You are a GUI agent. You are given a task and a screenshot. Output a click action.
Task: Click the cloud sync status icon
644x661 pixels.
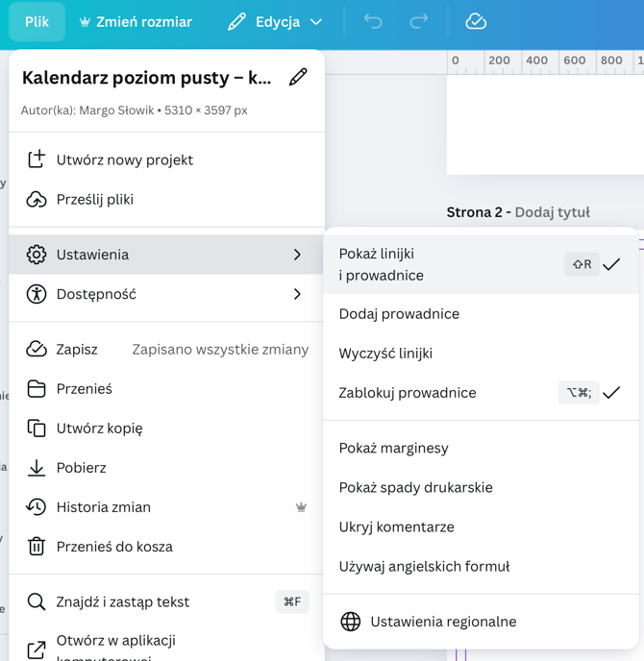476,21
